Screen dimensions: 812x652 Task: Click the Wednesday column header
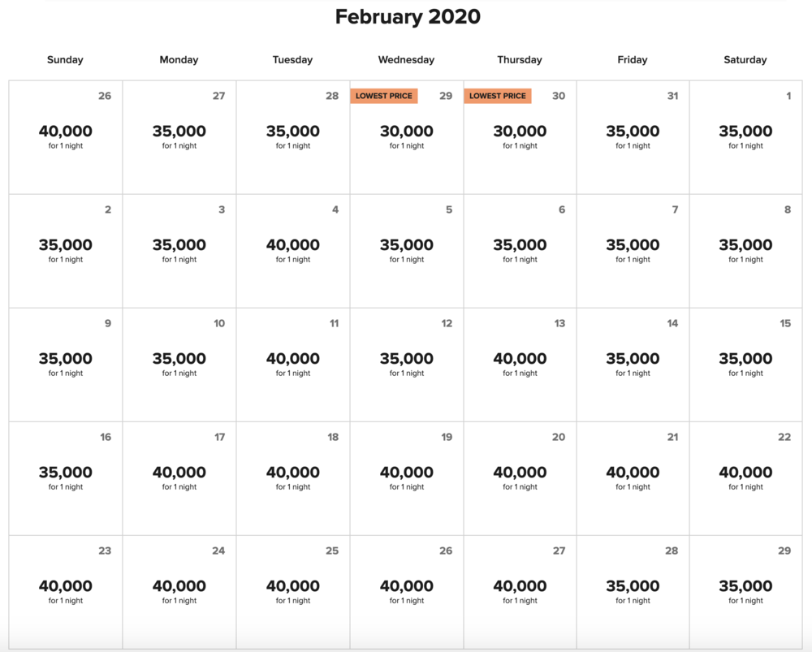point(406,60)
